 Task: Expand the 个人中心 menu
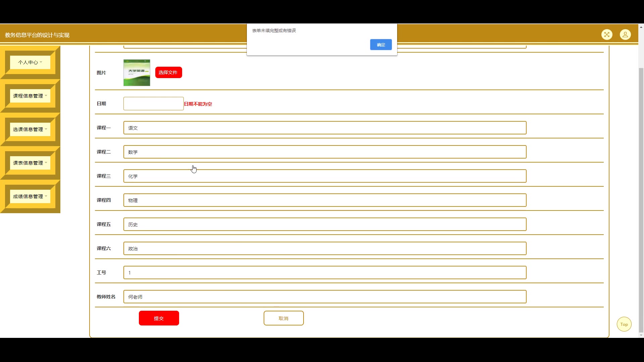30,62
